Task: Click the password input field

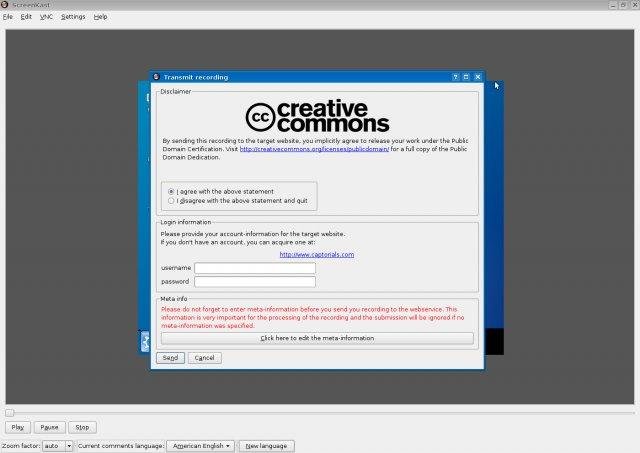Action: [255, 282]
